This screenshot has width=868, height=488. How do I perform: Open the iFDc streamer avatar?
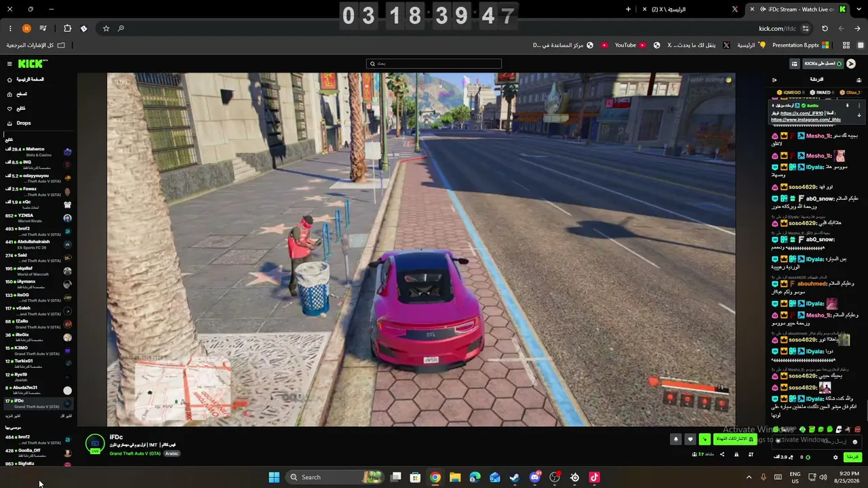(95, 444)
